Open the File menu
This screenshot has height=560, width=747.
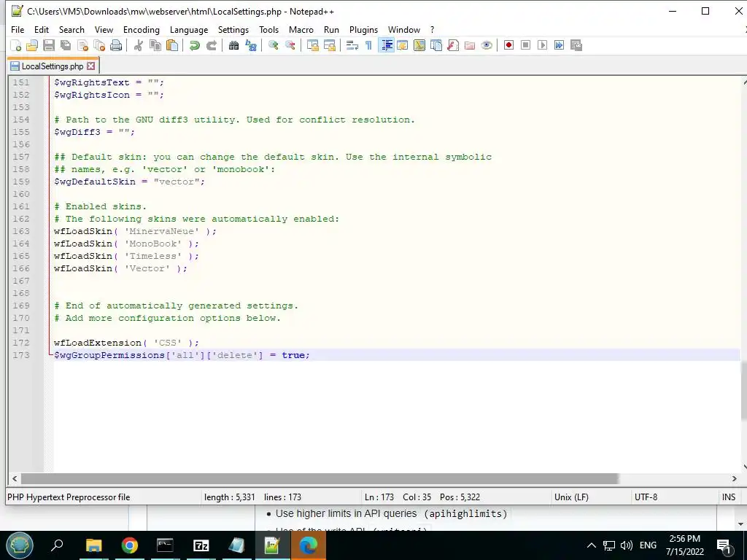[18, 29]
